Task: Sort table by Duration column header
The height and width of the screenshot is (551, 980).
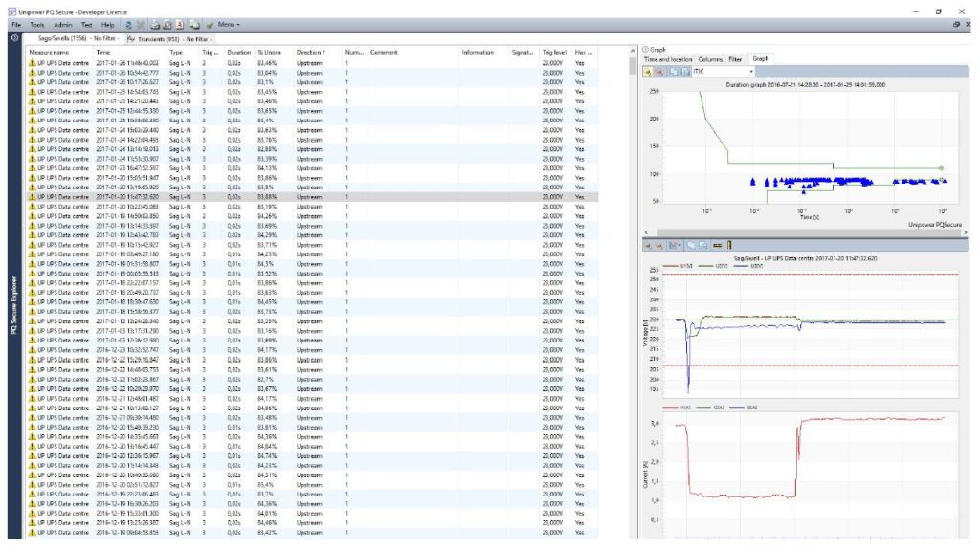Action: point(238,52)
